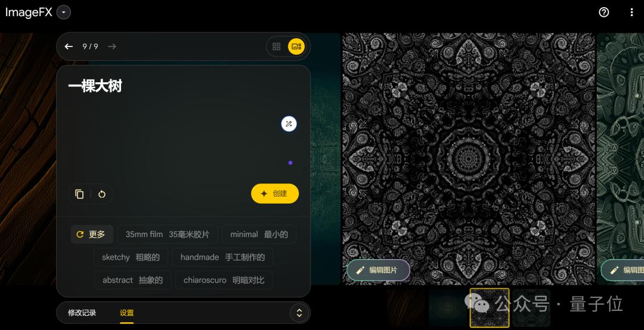
Task: Open the 修改记录 history tab
Action: click(82, 313)
